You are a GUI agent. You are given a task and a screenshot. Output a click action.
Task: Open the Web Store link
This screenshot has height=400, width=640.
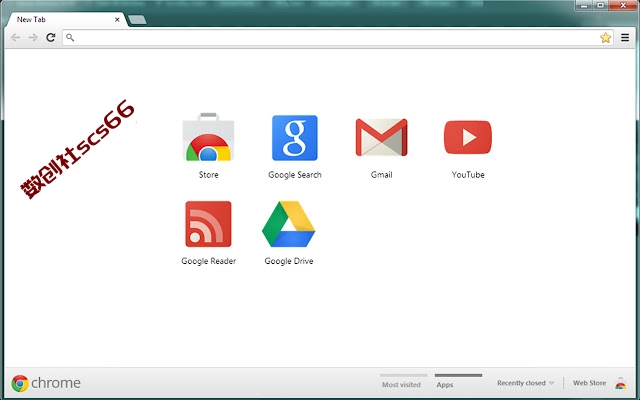tap(589, 383)
